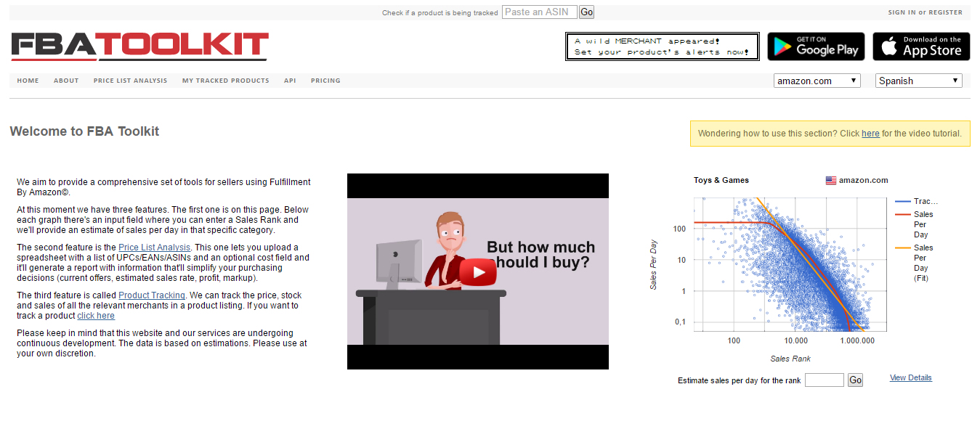Open the View Details link

[911, 377]
